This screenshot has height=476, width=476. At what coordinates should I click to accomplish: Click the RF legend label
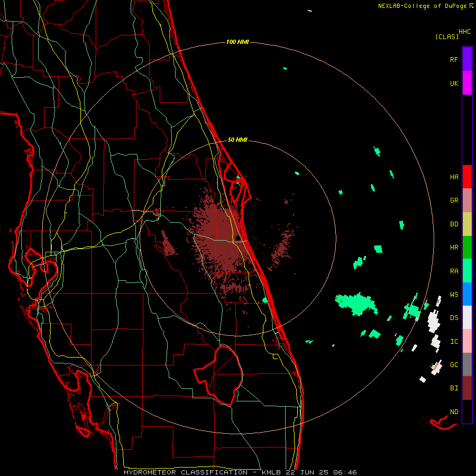tap(454, 59)
